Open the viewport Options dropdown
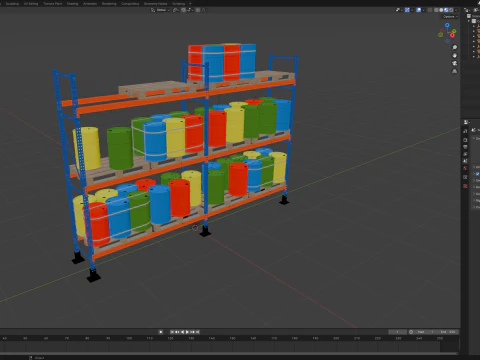 450,17
